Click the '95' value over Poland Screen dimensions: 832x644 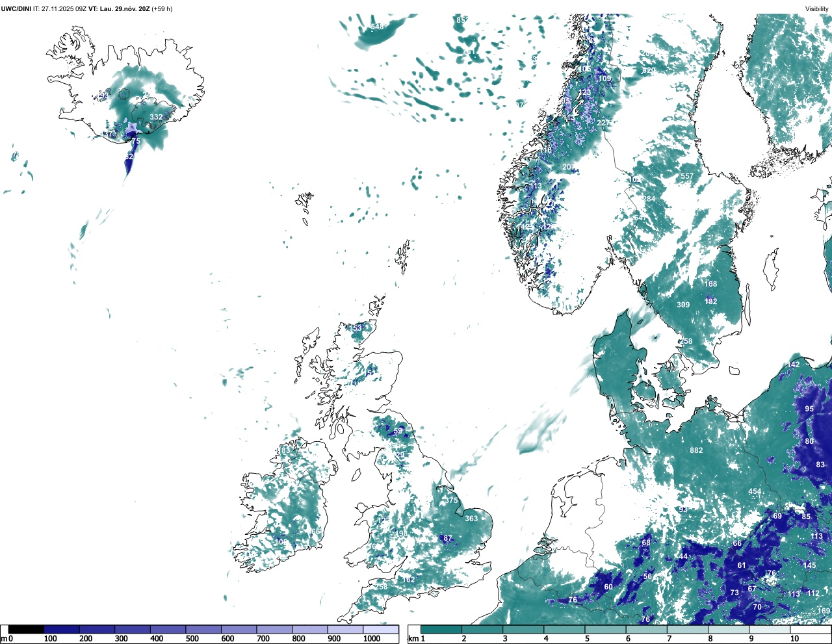pyautogui.click(x=809, y=409)
